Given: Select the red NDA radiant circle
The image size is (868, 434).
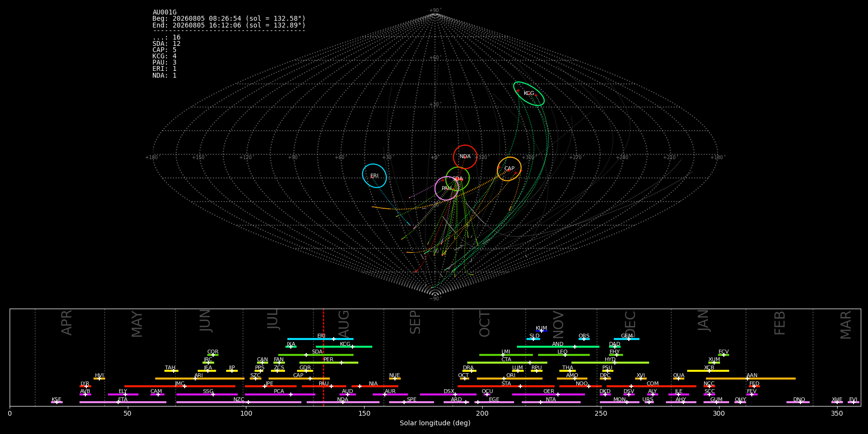Looking at the screenshot, I should click(x=465, y=157).
